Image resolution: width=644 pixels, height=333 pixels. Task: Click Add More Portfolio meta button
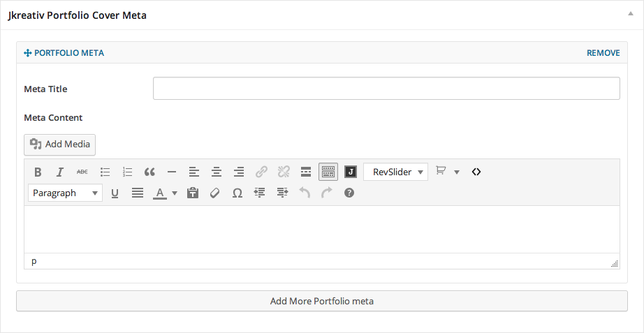pos(322,301)
